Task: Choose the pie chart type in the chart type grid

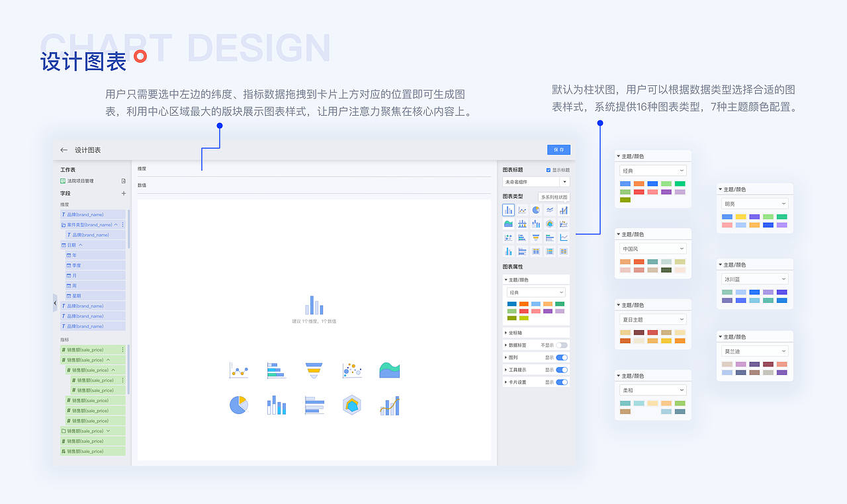Action: click(536, 210)
